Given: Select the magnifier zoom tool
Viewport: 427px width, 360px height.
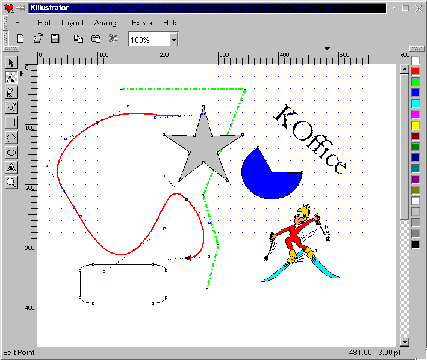Looking at the screenshot, I should (11, 182).
